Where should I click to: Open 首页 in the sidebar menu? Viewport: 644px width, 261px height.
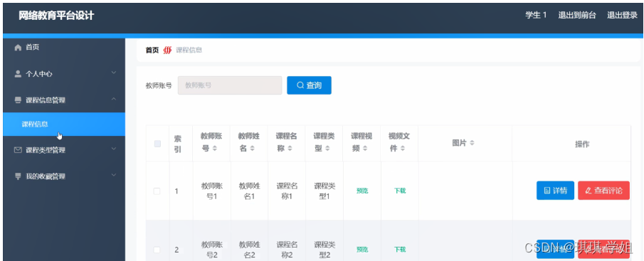64,48
